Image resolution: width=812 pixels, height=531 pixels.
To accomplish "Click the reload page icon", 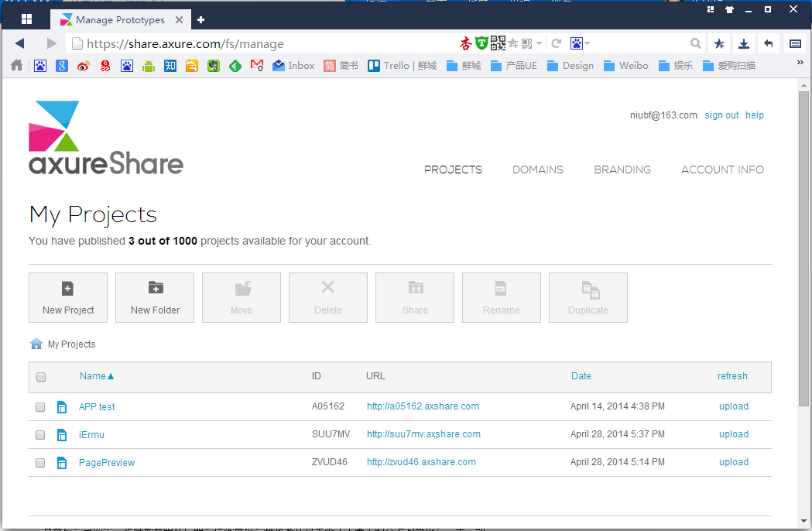I will 556,43.
